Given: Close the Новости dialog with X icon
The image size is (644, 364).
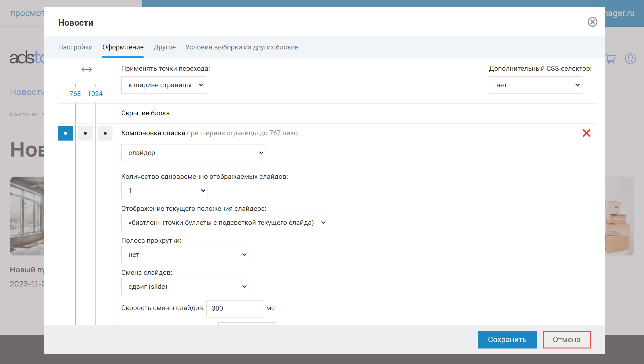Looking at the screenshot, I should (592, 22).
